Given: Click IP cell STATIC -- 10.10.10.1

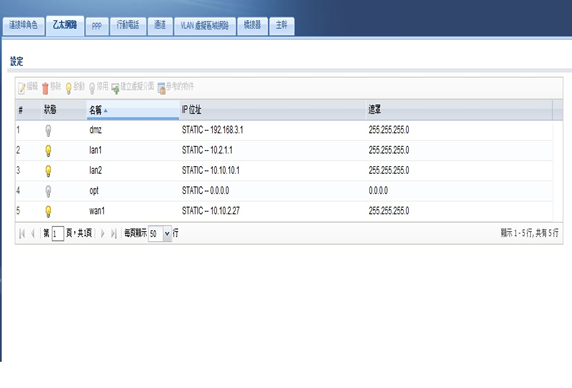Looking at the screenshot, I should tap(210, 170).
